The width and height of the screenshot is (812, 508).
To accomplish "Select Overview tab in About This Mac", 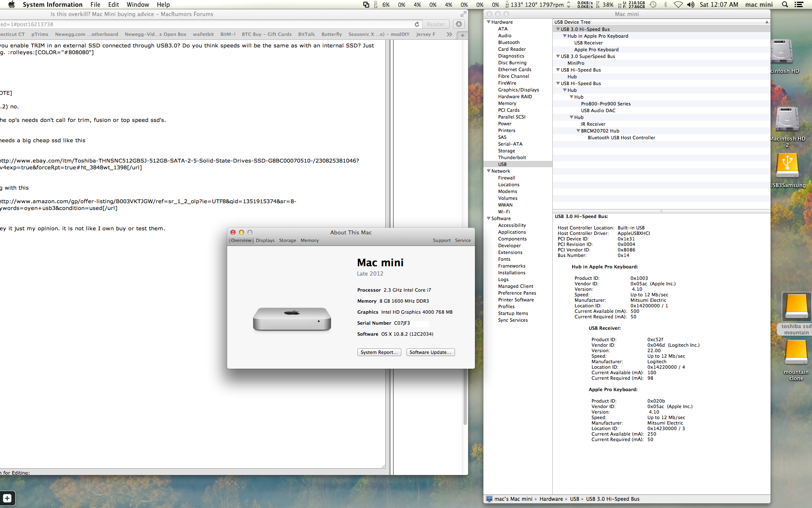I will point(241,240).
